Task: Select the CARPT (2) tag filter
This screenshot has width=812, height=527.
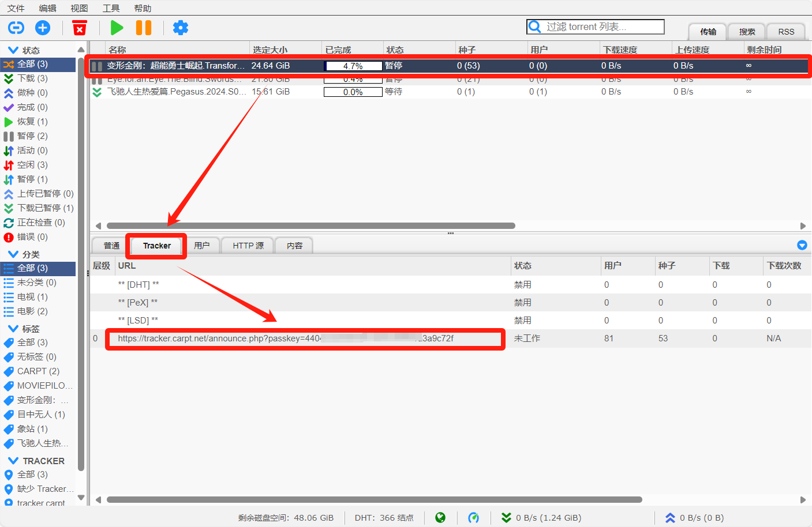Action: pos(38,371)
